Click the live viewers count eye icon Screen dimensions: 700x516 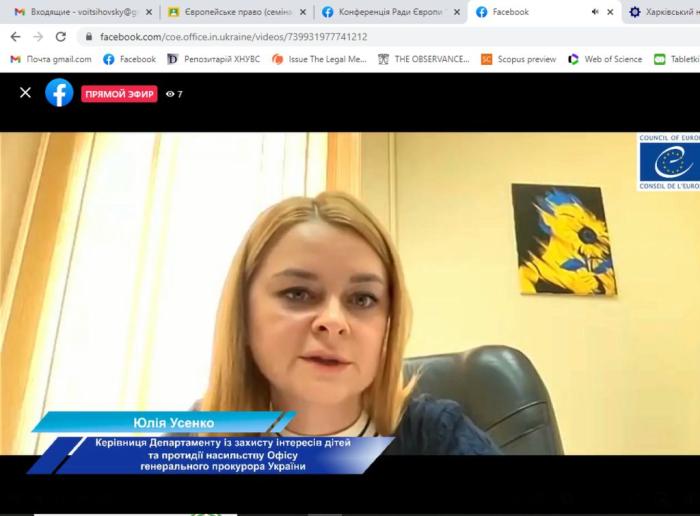click(x=170, y=94)
